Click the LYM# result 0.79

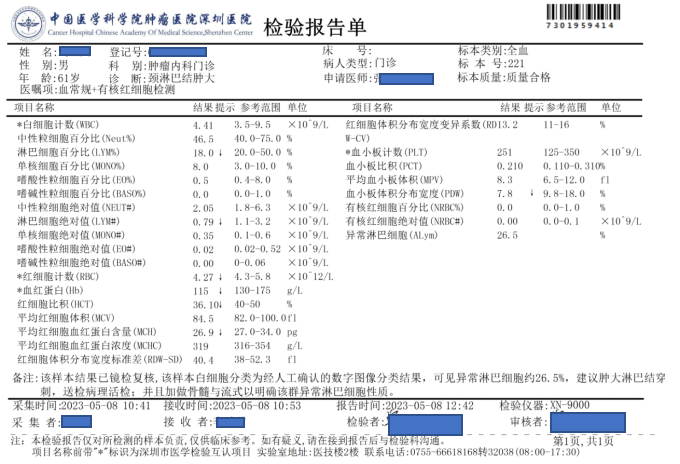coord(203,222)
